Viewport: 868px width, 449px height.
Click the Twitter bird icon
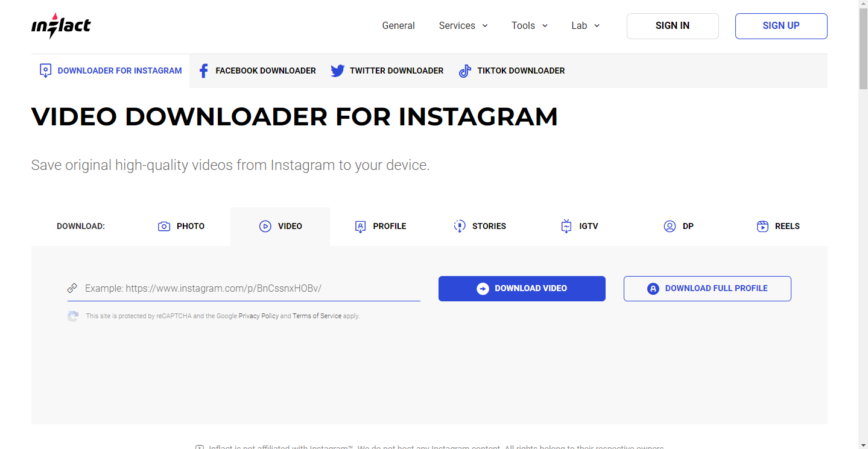[338, 71]
